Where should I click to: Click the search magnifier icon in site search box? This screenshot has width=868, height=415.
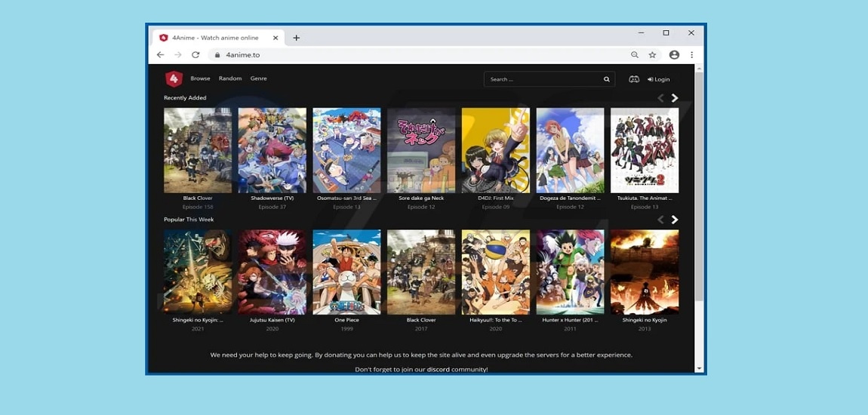tap(607, 79)
